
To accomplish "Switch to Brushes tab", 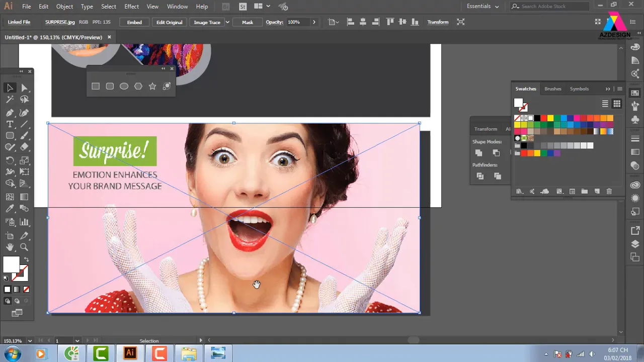I will [x=552, y=89].
